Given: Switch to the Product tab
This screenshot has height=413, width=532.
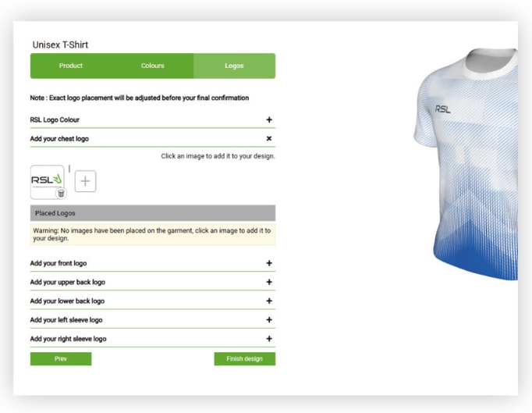Looking at the screenshot, I should pos(71,66).
